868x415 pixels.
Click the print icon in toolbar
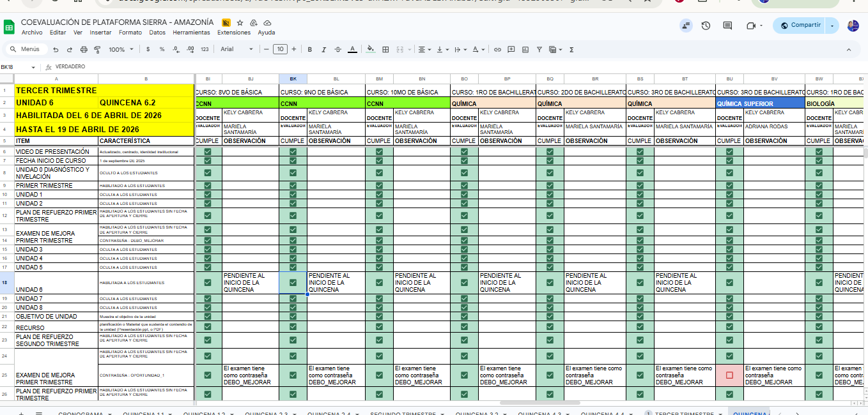click(84, 49)
